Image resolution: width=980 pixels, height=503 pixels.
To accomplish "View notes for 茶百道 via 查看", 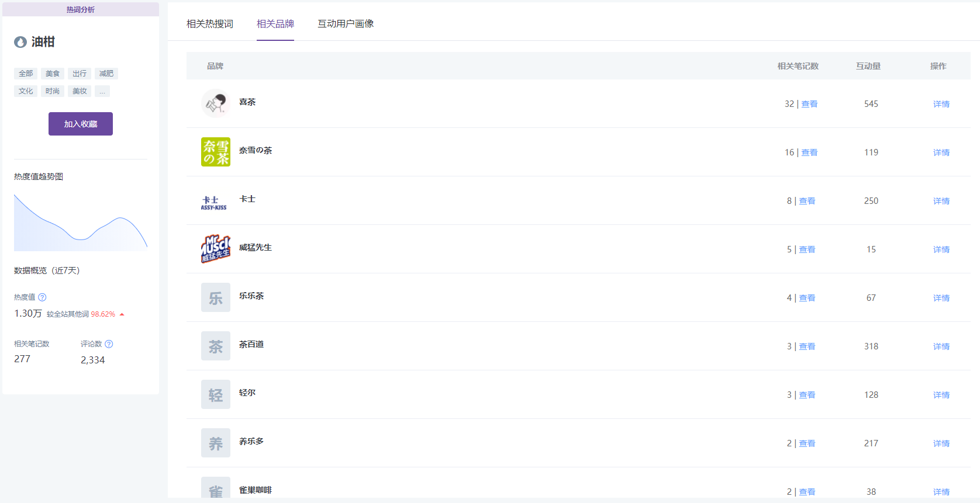I will 807,346.
